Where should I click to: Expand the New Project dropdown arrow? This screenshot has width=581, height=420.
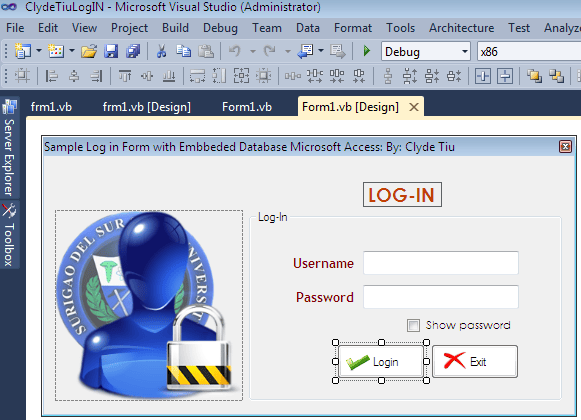point(39,50)
